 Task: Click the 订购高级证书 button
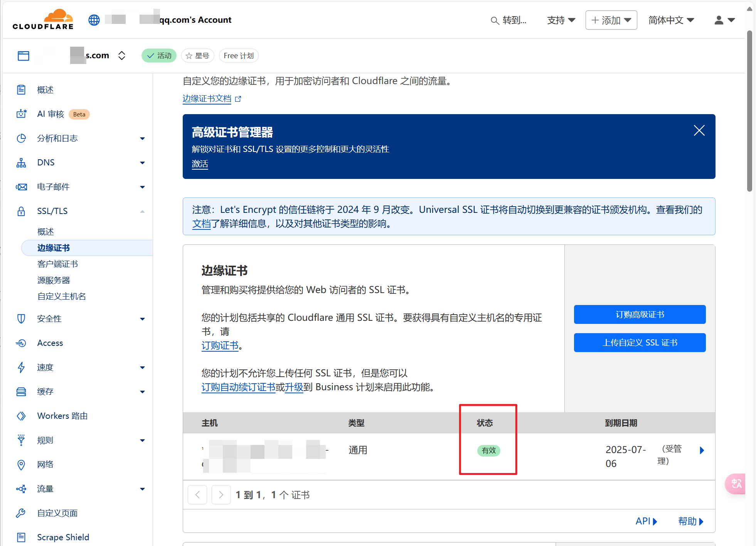640,315
